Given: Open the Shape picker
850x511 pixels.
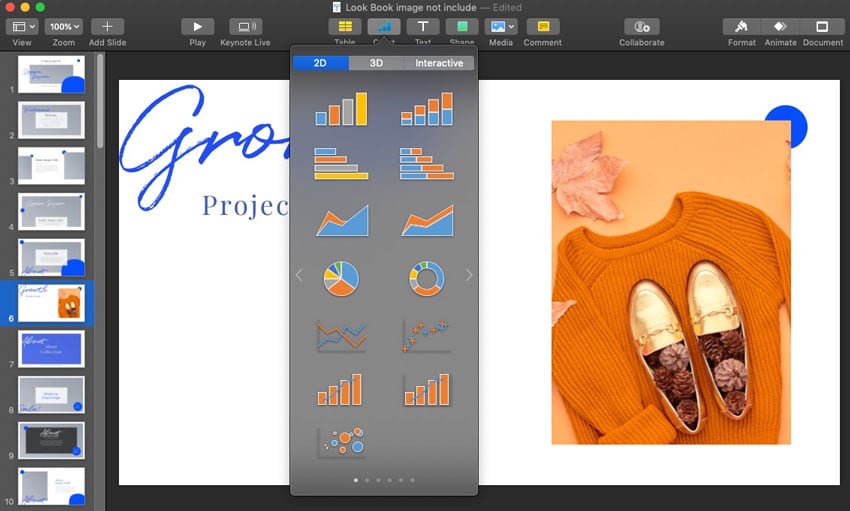Looking at the screenshot, I should pyautogui.click(x=462, y=27).
